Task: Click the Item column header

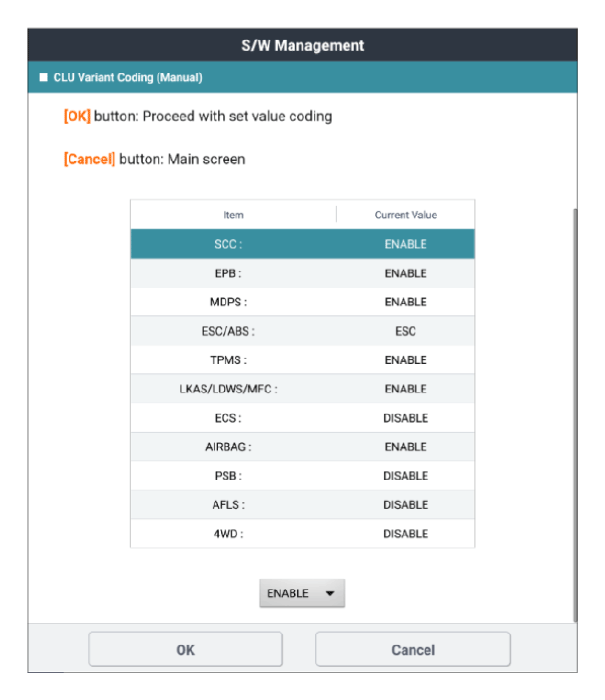Action: 234,215
